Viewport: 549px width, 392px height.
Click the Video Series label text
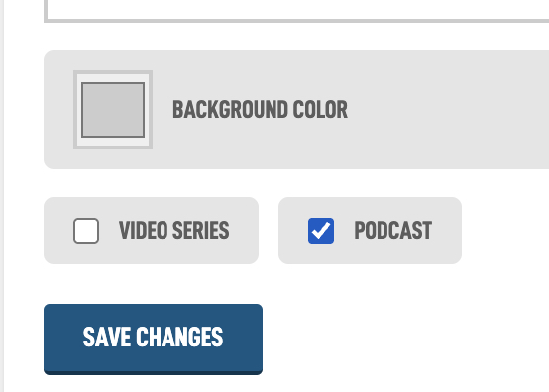(174, 230)
